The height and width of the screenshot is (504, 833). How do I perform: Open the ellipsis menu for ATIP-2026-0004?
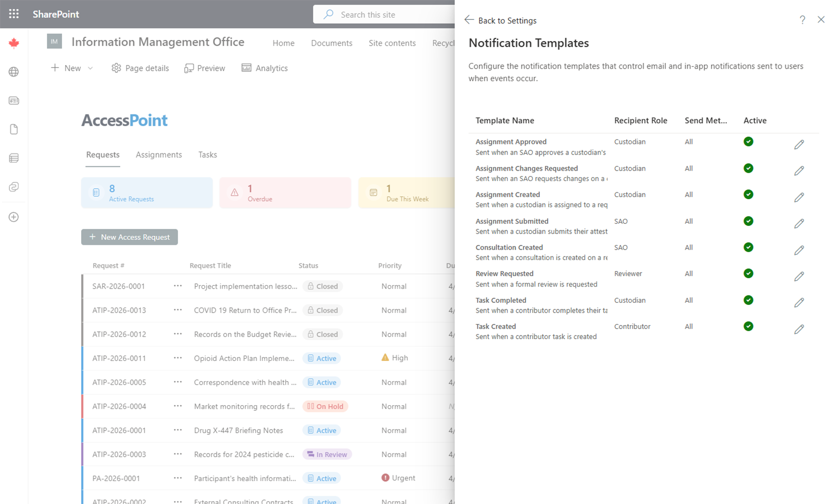pos(178,406)
